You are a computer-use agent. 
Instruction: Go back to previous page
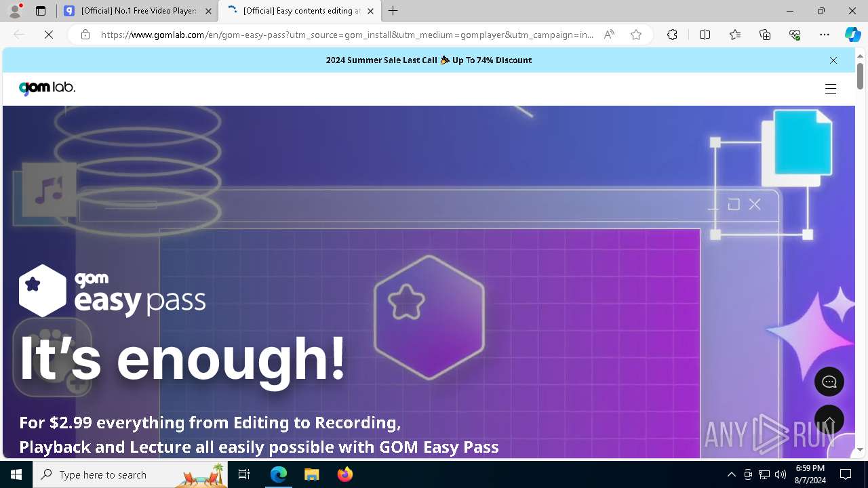(19, 35)
